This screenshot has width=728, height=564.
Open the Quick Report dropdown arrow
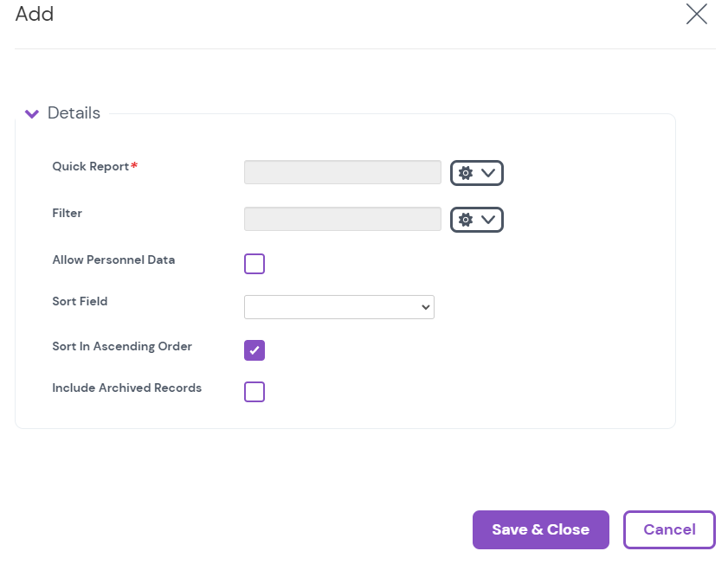pos(489,173)
